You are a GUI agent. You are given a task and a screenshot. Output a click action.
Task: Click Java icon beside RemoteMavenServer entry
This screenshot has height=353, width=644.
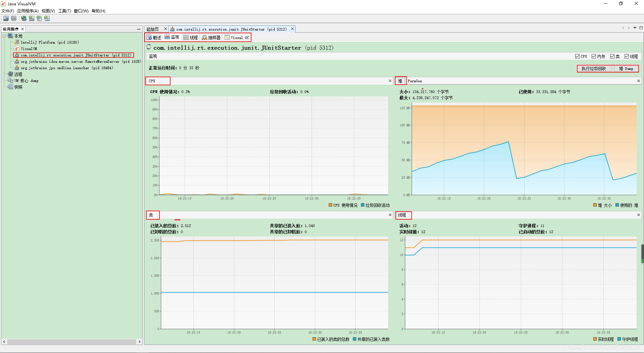click(17, 61)
